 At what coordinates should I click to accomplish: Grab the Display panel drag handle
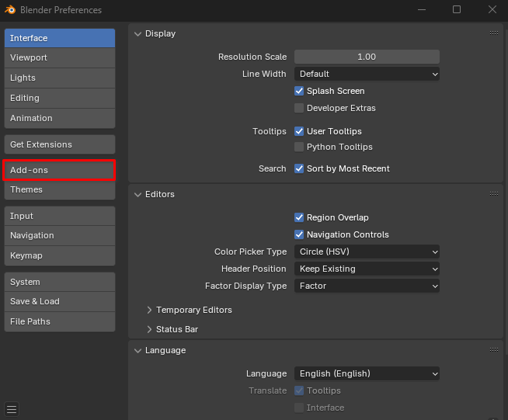[494, 33]
